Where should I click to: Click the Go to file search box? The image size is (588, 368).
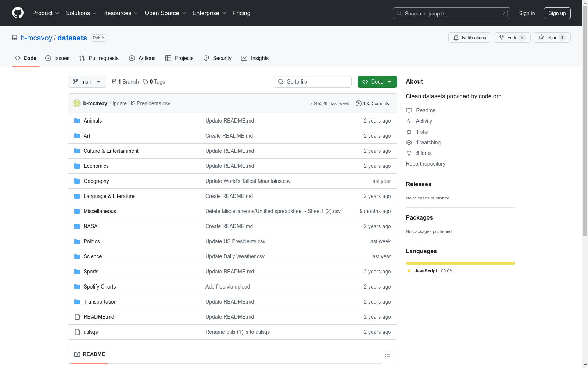tap(312, 82)
